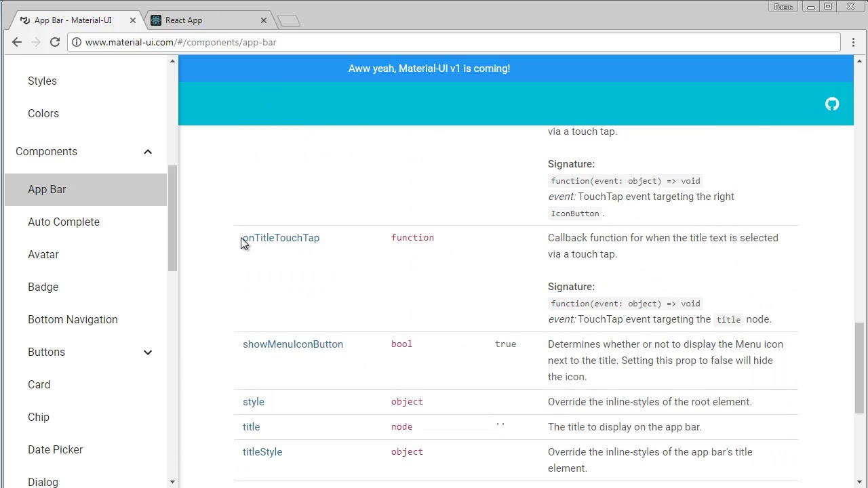Open a new browser tab
The image size is (868, 488).
289,21
